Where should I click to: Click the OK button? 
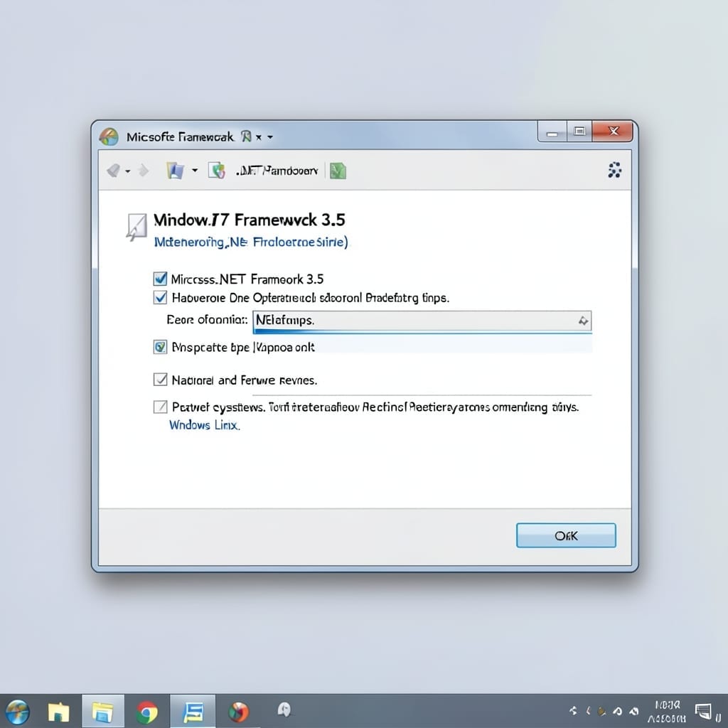click(566, 535)
